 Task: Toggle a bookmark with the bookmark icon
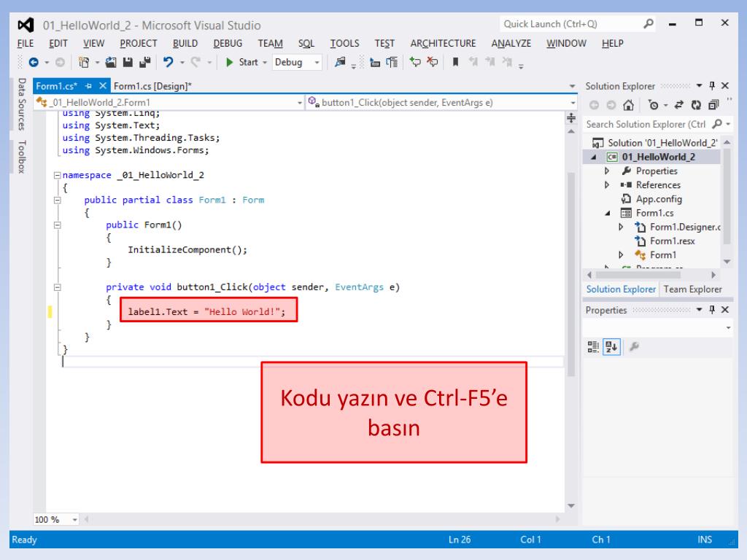455,63
